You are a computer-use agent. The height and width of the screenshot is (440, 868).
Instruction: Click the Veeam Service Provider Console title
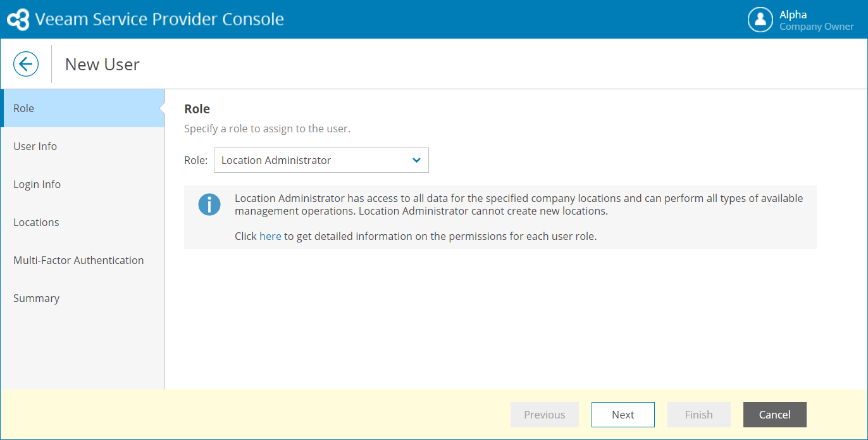pyautogui.click(x=159, y=20)
